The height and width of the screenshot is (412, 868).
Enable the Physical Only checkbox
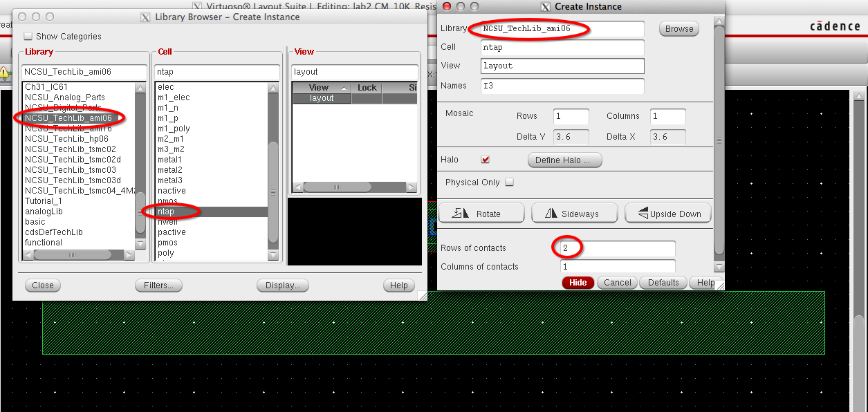(x=510, y=182)
